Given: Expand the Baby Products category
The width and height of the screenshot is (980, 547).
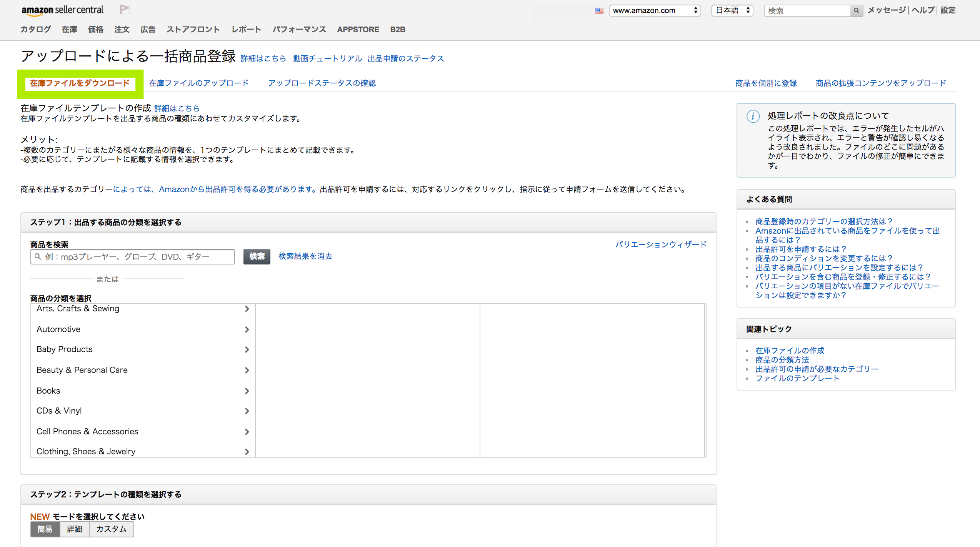Looking at the screenshot, I should tap(247, 350).
